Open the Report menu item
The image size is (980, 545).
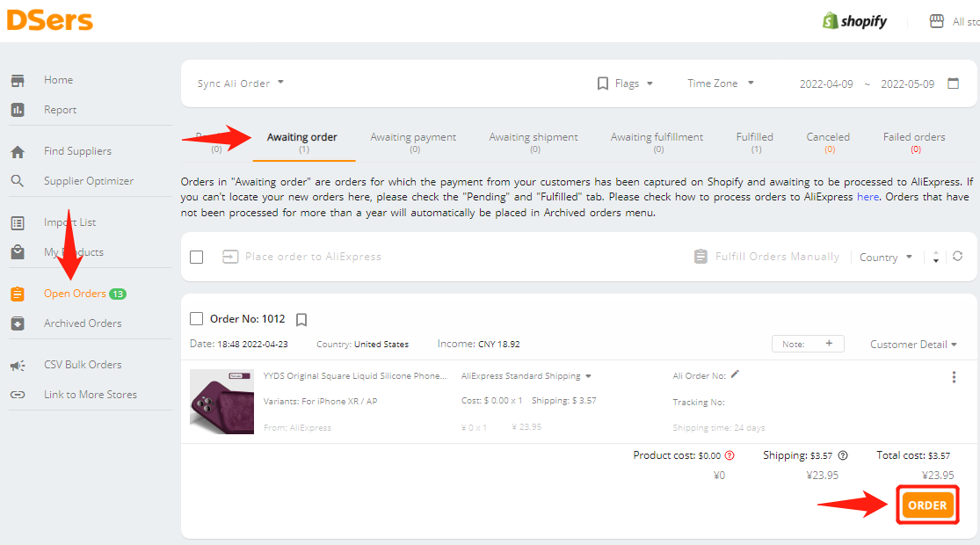tap(60, 110)
